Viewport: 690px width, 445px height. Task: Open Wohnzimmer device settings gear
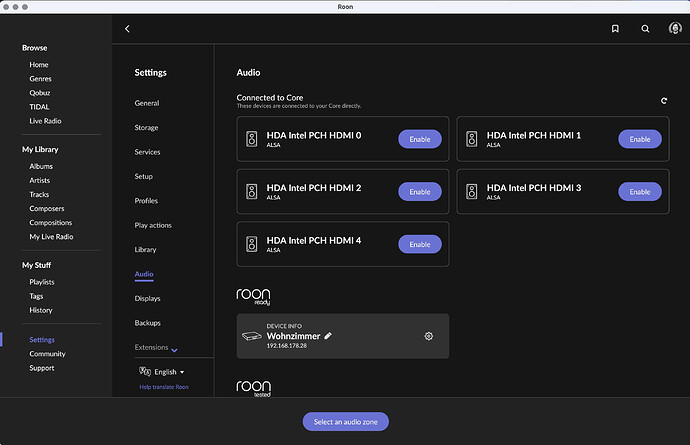429,336
